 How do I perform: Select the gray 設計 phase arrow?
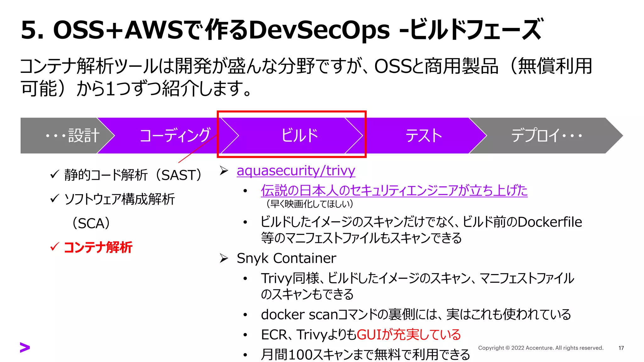pos(72,135)
